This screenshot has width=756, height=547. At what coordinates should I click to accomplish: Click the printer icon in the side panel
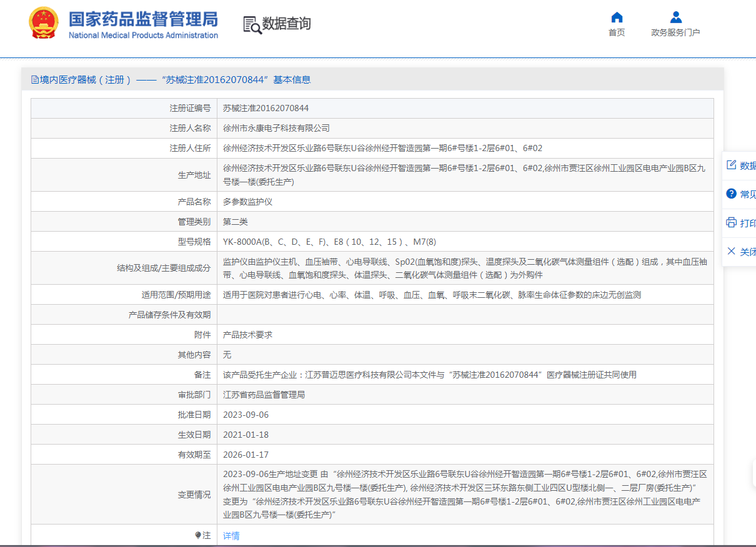(x=731, y=222)
